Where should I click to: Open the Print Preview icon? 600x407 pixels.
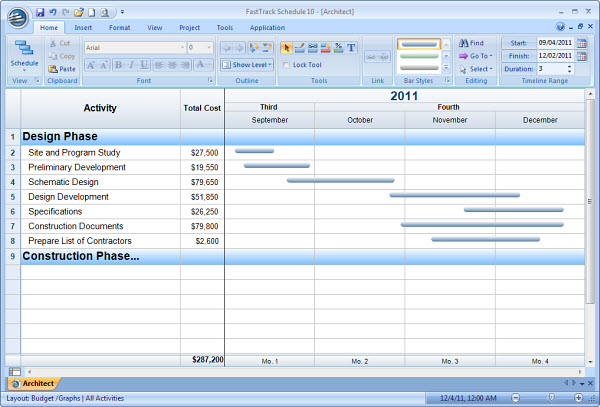coord(104,12)
